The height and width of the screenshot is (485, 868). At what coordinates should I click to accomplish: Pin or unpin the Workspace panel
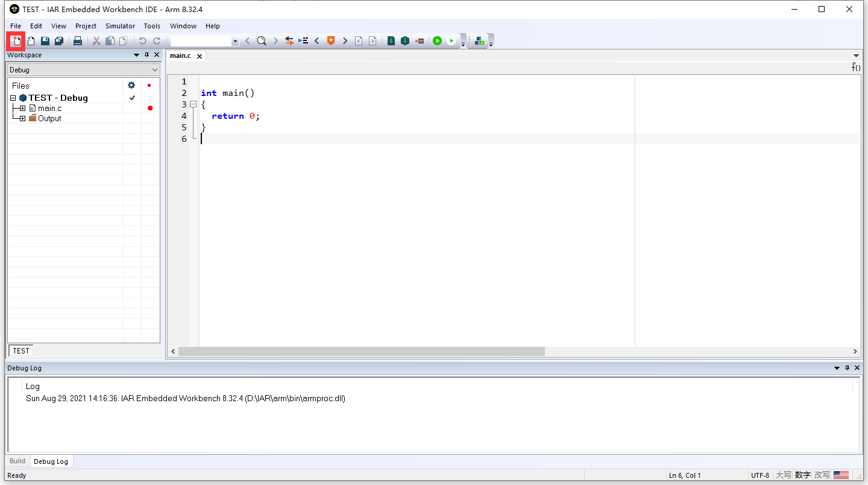146,55
